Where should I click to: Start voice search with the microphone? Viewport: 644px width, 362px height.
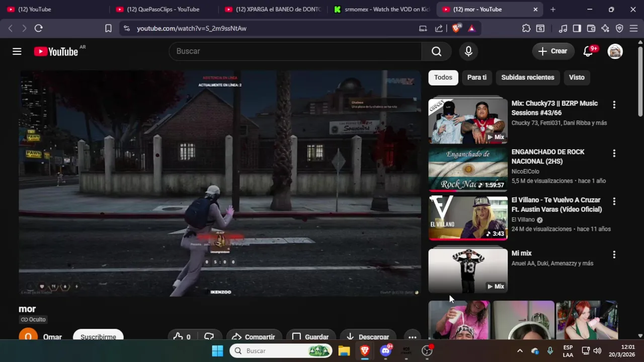[x=468, y=51]
